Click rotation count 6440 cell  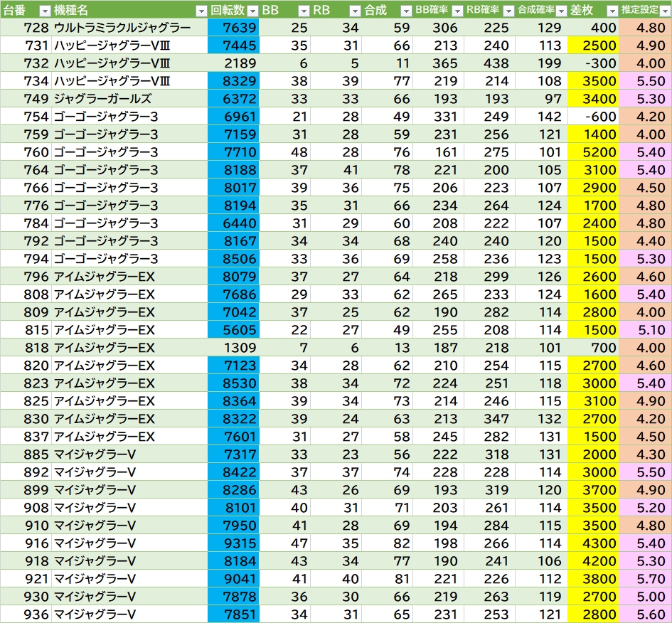233,223
